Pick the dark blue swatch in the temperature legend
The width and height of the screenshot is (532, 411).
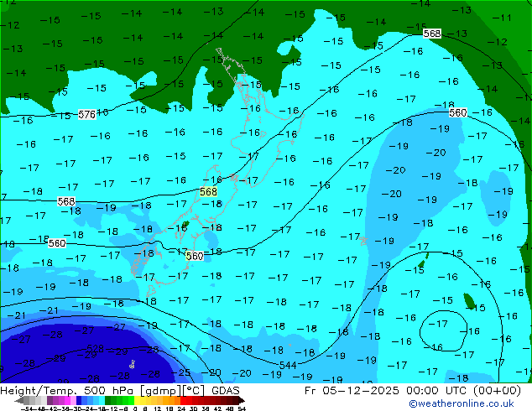pos(79,400)
